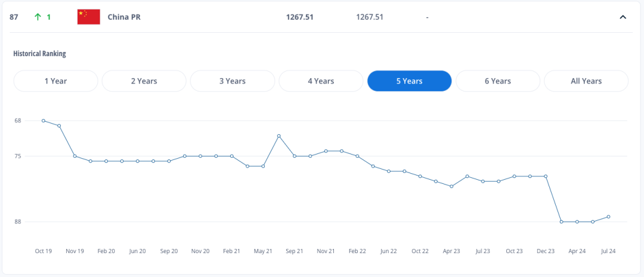Select the 4 Years range
The height and width of the screenshot is (277, 644).
(321, 81)
